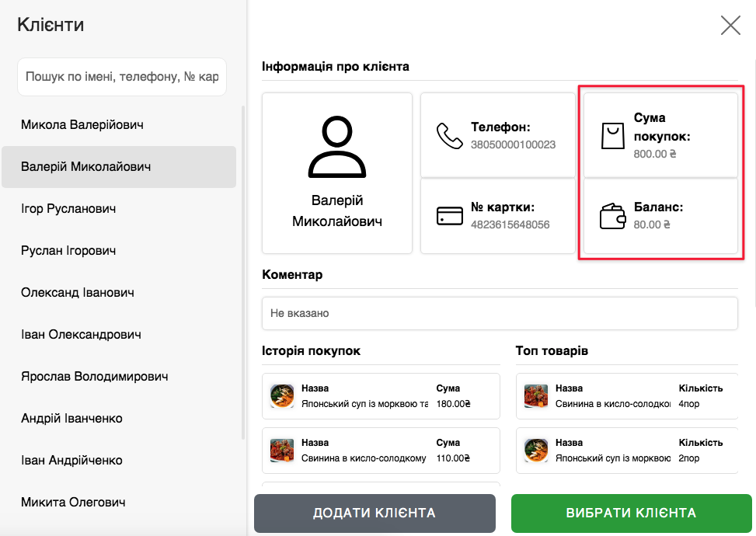
Task: Click the wallet balance icon
Action: 612,216
